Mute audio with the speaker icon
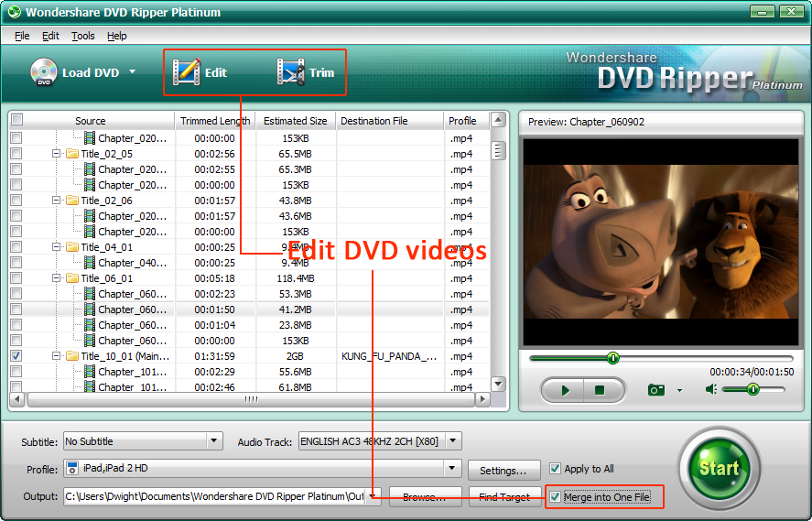The width and height of the screenshot is (812, 521). tap(711, 389)
